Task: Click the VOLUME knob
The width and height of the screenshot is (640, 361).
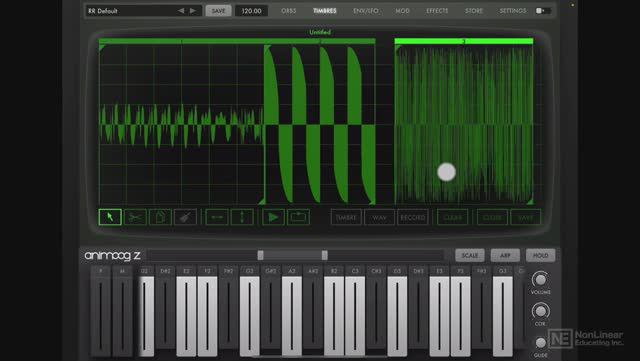Action: 540,279
